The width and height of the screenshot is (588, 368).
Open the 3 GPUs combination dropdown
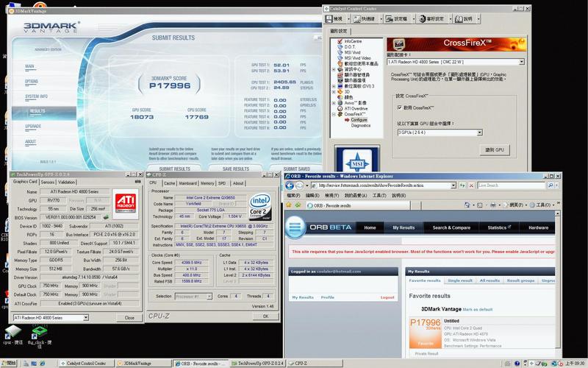coord(479,132)
